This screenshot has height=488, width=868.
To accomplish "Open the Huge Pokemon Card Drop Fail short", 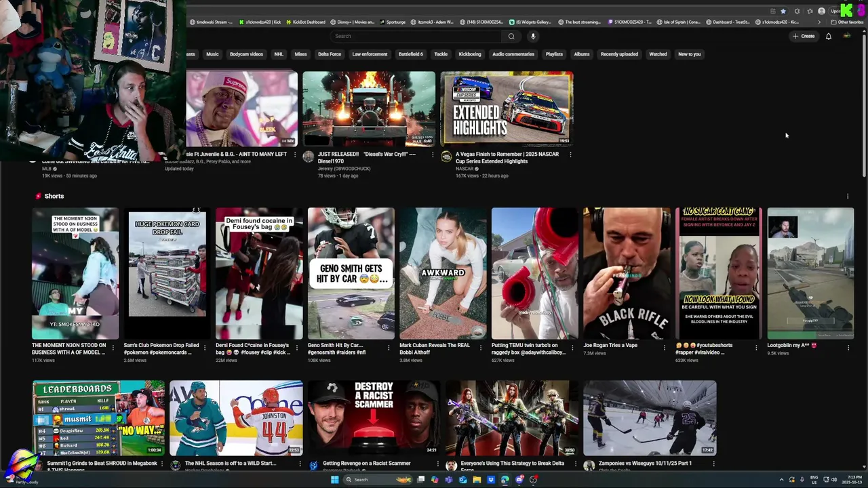I will pyautogui.click(x=167, y=273).
